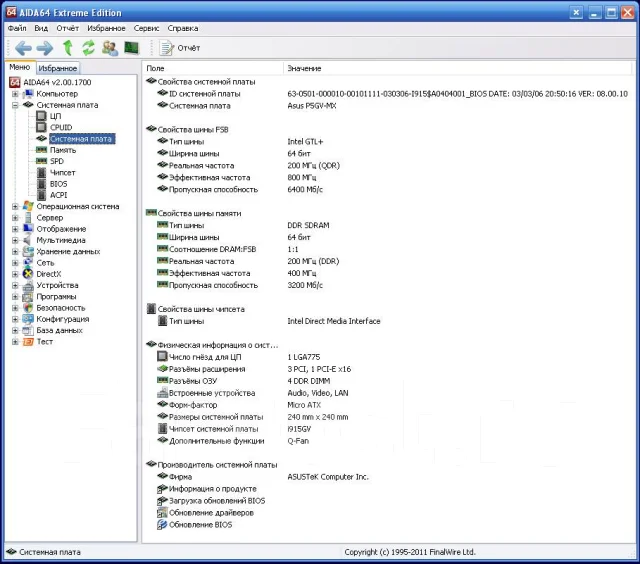Open the Сервис menu
This screenshot has height=564, width=640.
[146, 28]
